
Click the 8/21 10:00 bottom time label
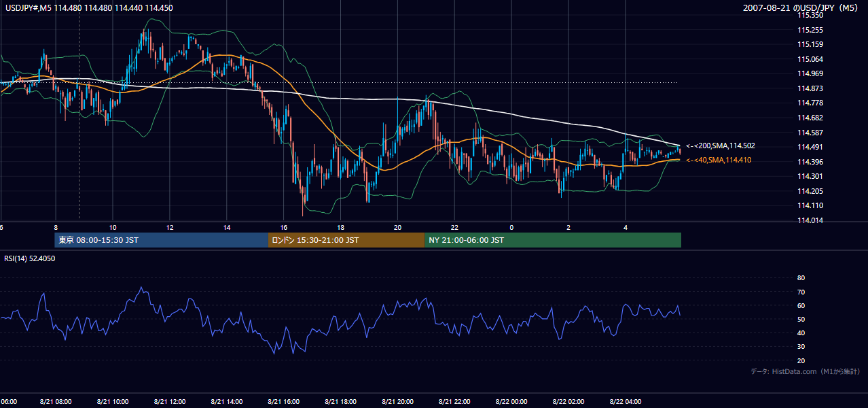point(113,401)
